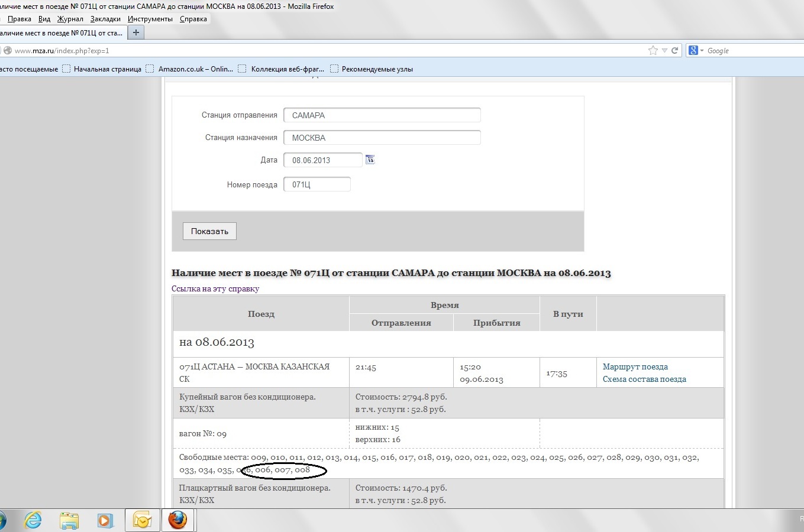Reload the page with the refresh icon
This screenshot has width=804, height=532.
pyautogui.click(x=674, y=51)
